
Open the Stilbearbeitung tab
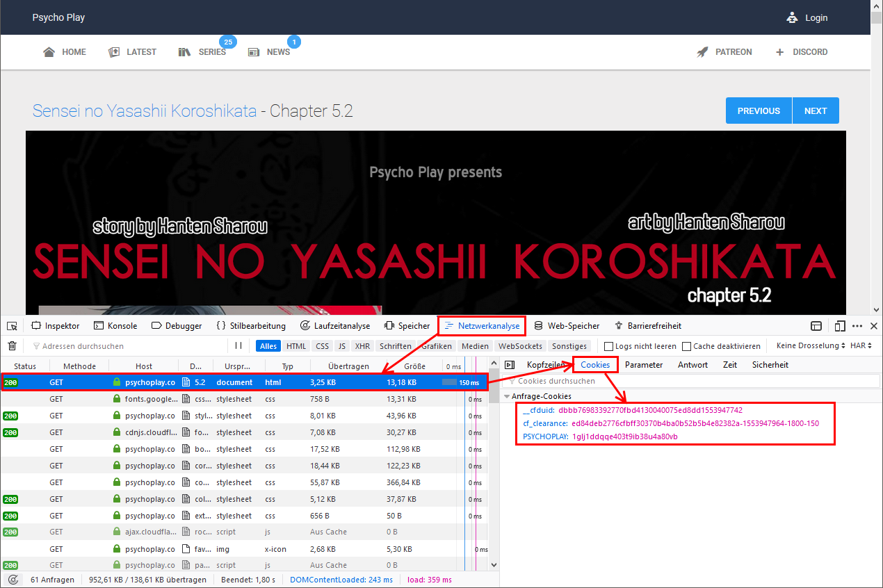tap(251, 326)
